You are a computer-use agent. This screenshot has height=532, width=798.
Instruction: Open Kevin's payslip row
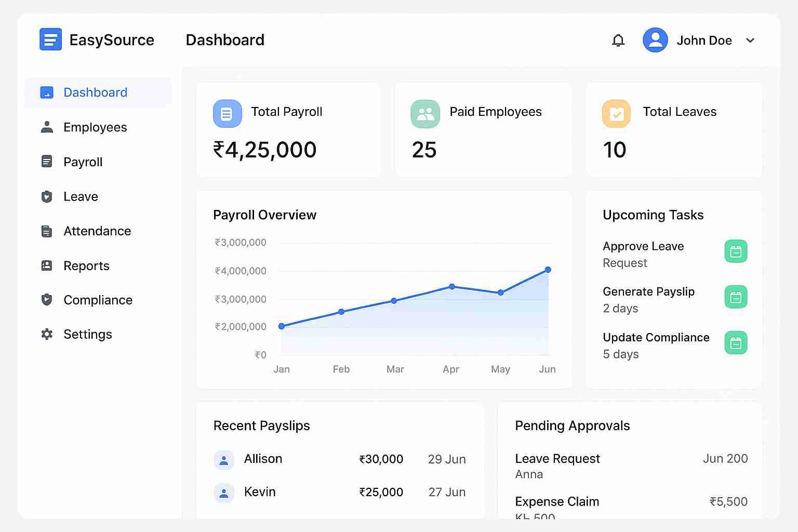coord(340,493)
